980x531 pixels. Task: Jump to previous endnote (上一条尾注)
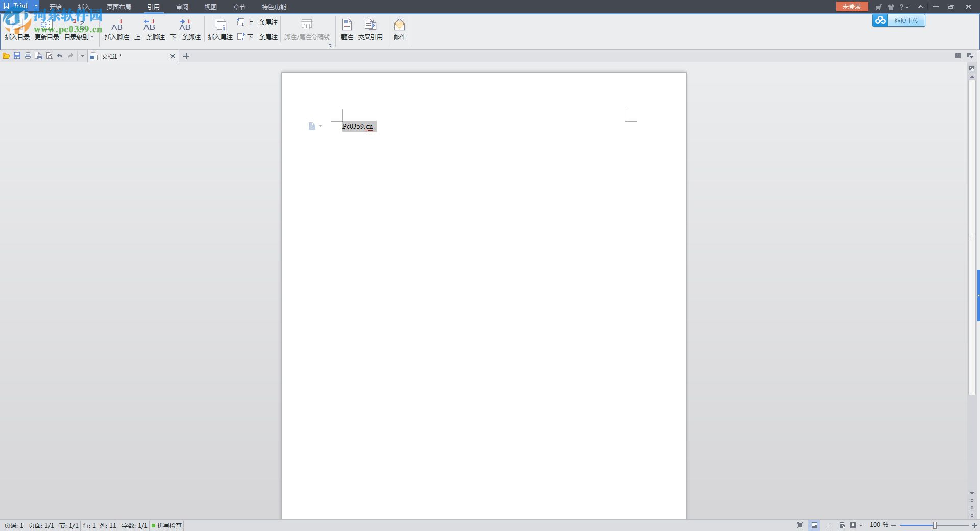tap(257, 22)
